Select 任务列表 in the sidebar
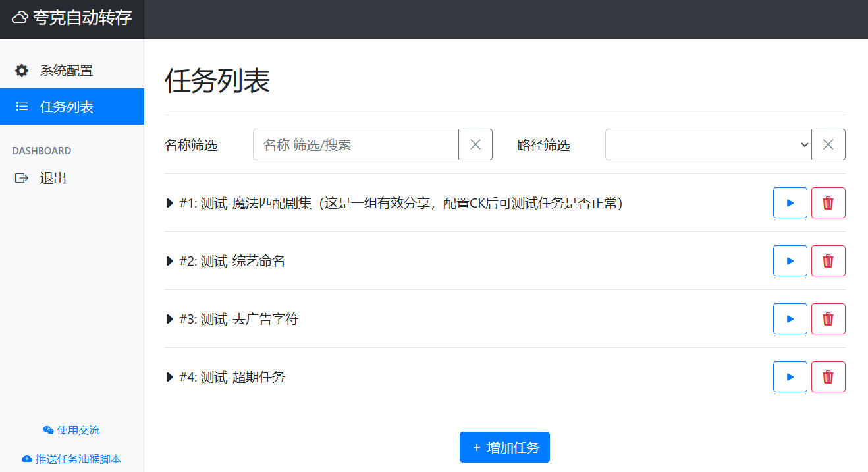Image resolution: width=868 pixels, height=472 pixels. [66, 107]
